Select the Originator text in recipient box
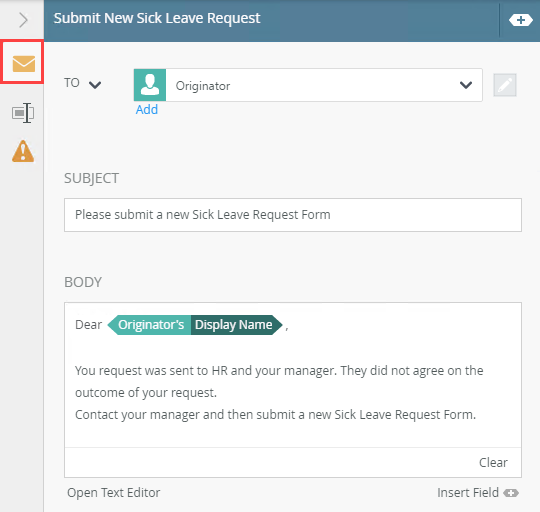 pyautogui.click(x=203, y=86)
